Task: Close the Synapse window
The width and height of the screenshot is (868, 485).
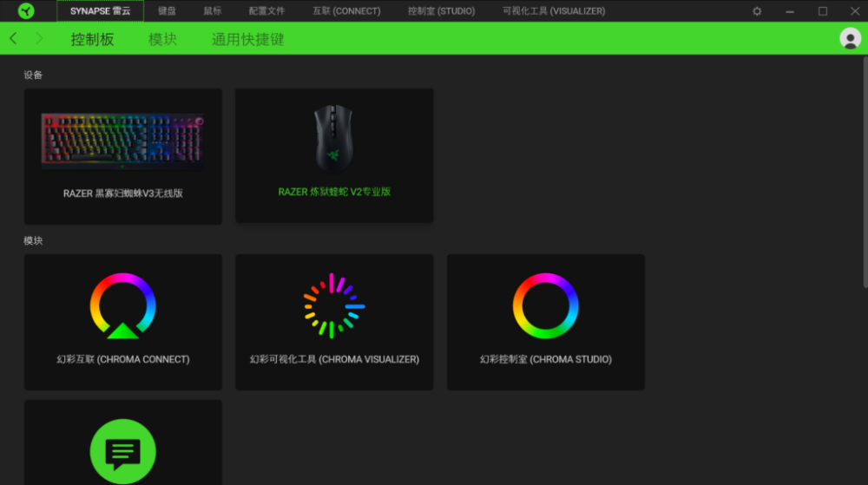Action: click(855, 11)
